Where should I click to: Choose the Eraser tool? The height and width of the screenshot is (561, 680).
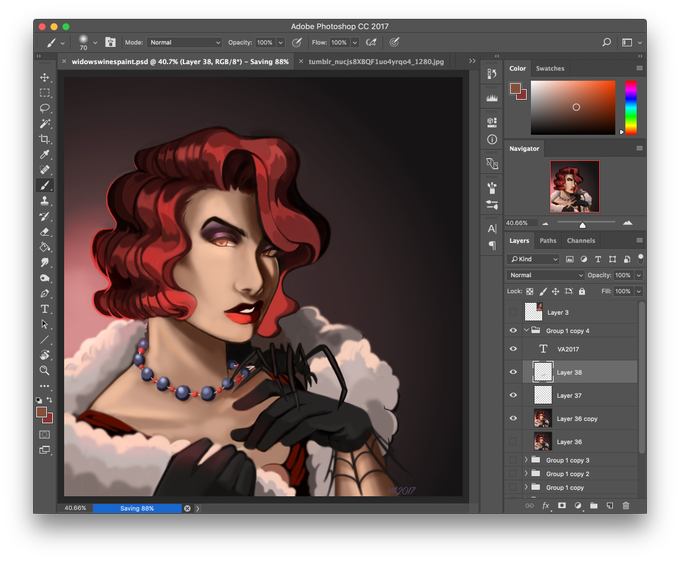point(45,232)
